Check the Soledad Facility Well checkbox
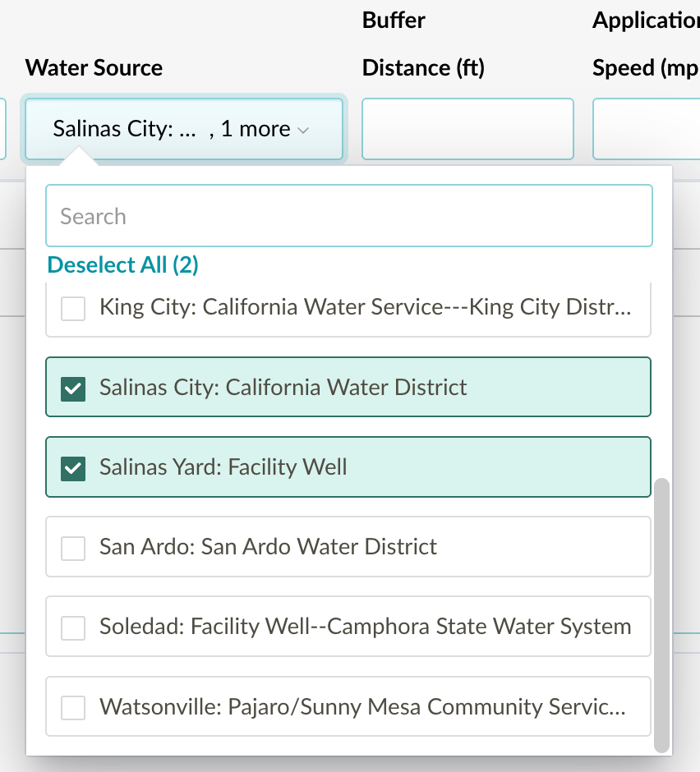 [74, 628]
